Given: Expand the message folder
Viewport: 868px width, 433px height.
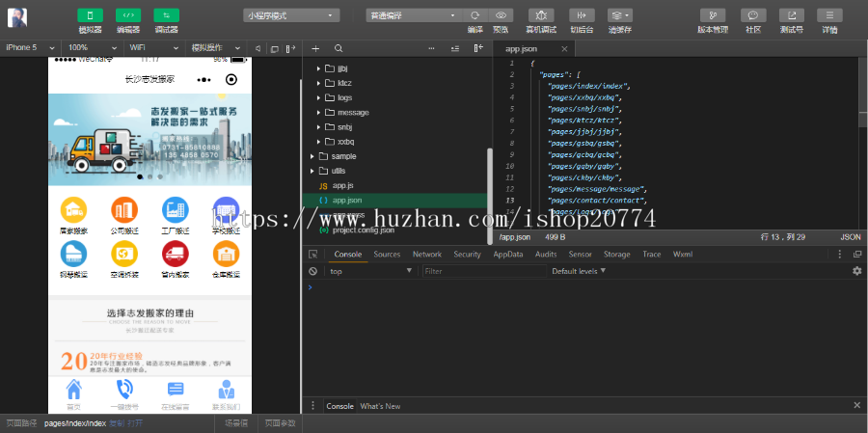Looking at the screenshot, I should pyautogui.click(x=319, y=113).
